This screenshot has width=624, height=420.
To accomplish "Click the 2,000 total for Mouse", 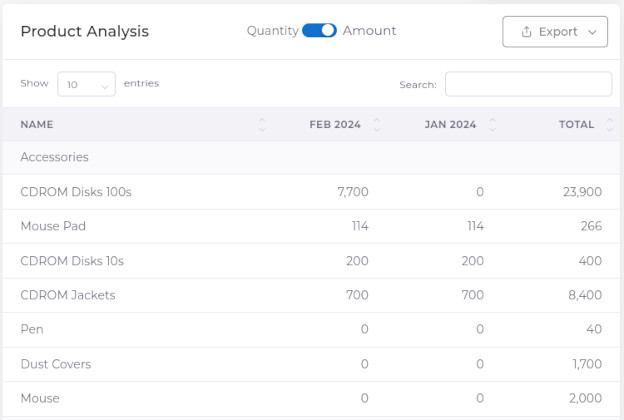I will [585, 398].
